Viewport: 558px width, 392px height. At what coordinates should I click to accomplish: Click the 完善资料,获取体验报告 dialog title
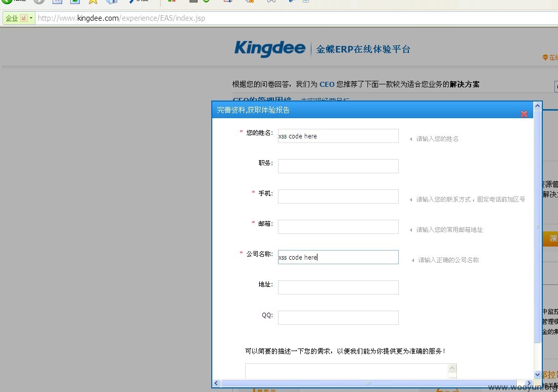click(253, 110)
